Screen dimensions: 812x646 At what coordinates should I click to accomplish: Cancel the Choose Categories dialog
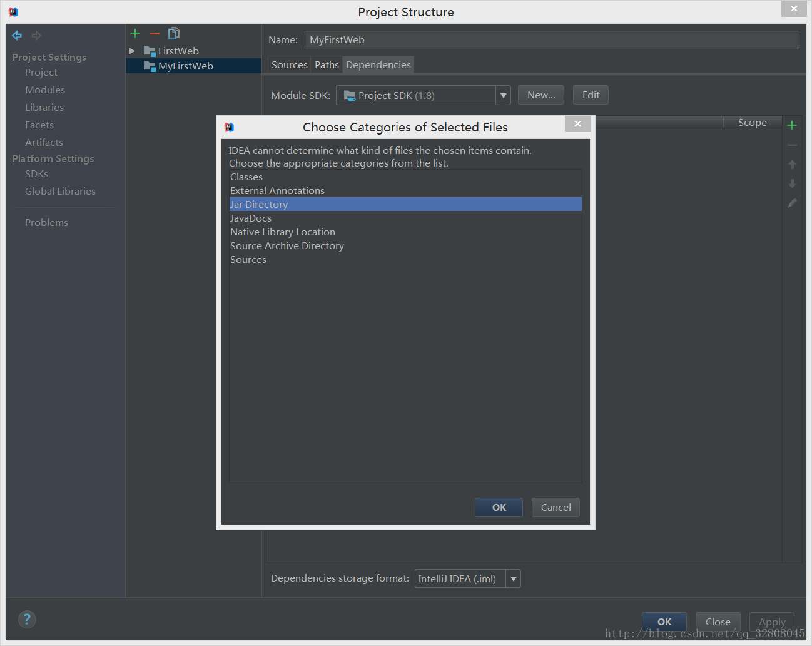(556, 507)
